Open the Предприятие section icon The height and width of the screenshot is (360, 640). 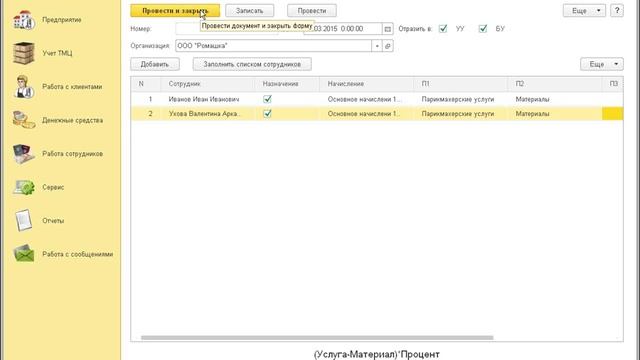tap(23, 20)
